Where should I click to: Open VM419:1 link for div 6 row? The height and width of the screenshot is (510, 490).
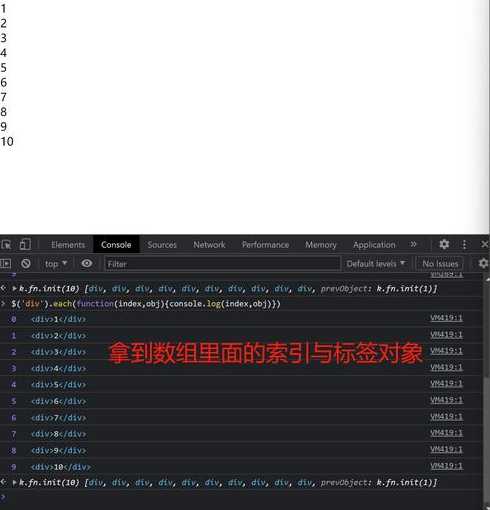point(446,400)
